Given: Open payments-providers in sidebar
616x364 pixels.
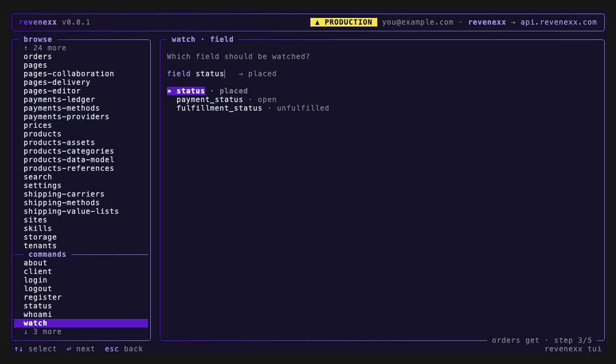Looking at the screenshot, I should point(66,117).
